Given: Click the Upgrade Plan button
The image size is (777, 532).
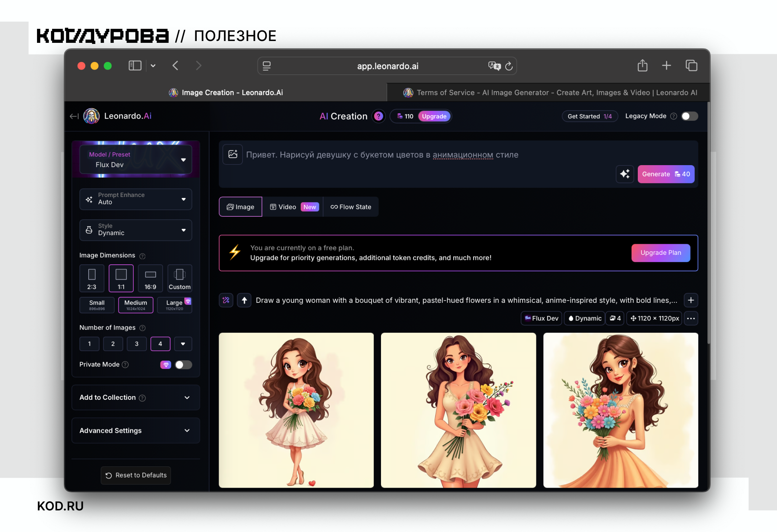Looking at the screenshot, I should point(661,253).
